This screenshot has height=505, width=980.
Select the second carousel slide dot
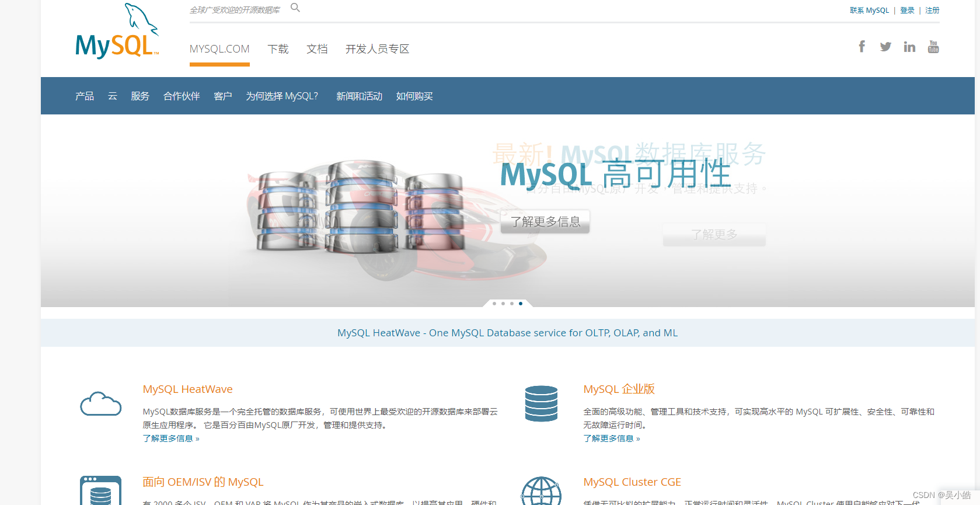503,304
